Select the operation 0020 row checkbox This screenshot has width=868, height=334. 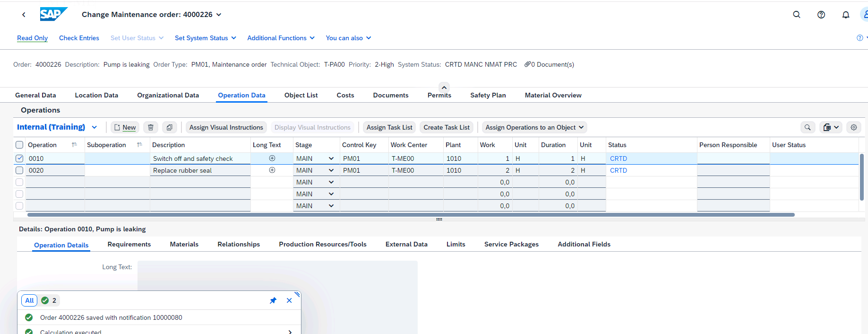coord(19,170)
